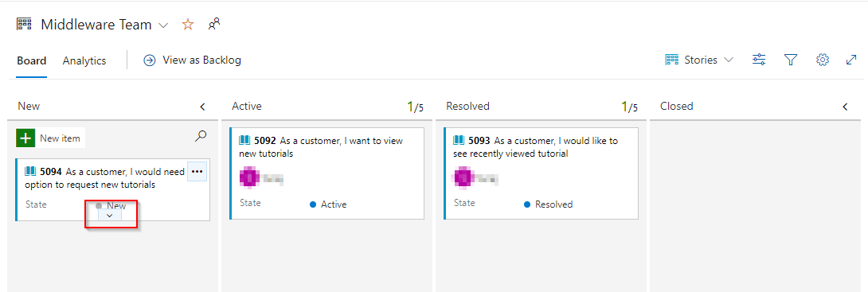Click the filter funnel icon

pyautogui.click(x=791, y=60)
